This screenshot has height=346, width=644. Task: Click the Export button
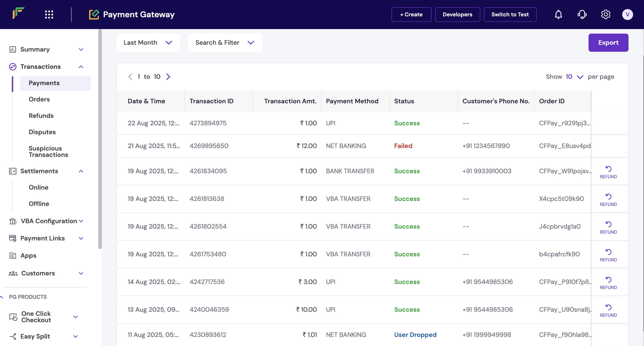[608, 43]
